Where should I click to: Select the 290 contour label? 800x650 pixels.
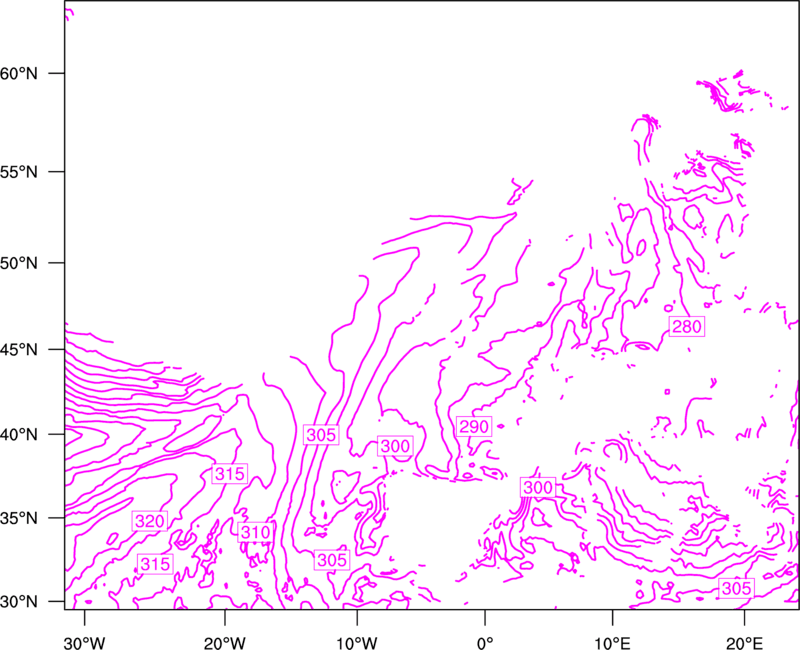(x=474, y=427)
